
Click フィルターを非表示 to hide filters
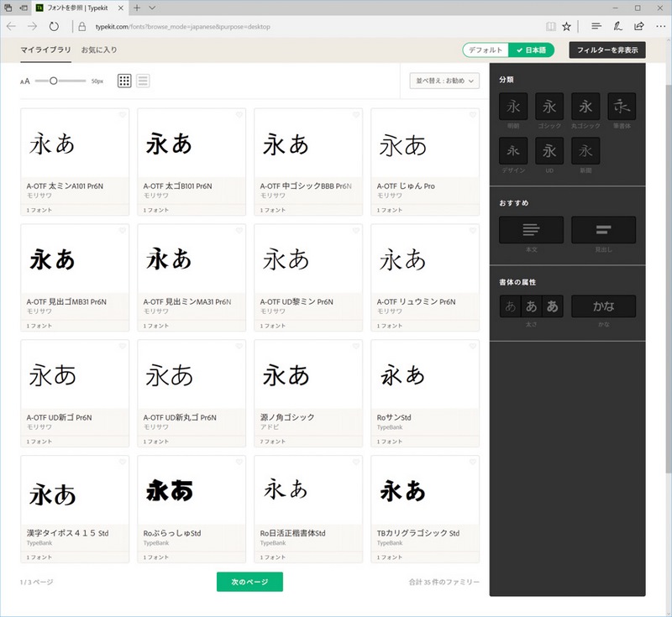tap(606, 50)
